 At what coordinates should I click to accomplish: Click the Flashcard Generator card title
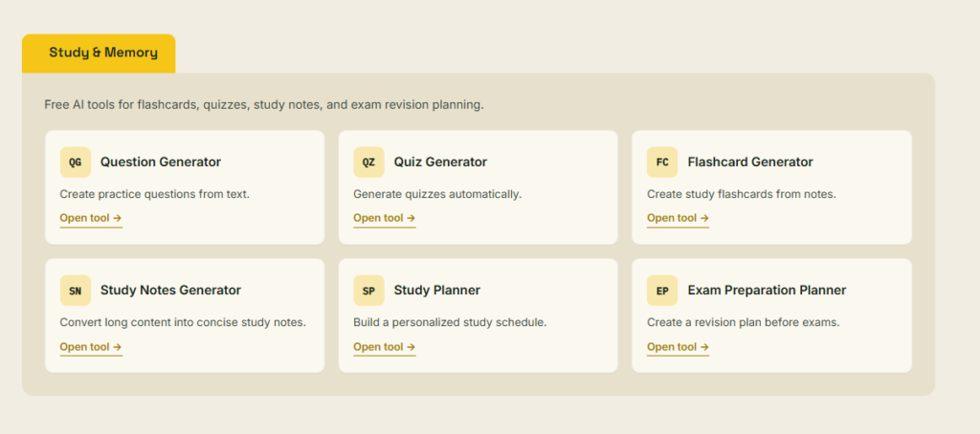750,163
